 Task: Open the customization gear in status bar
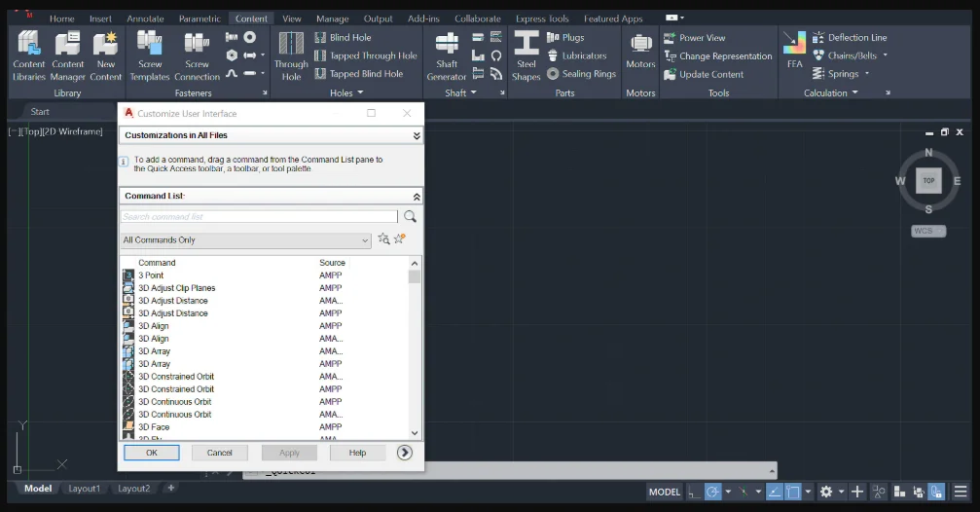[826, 492]
